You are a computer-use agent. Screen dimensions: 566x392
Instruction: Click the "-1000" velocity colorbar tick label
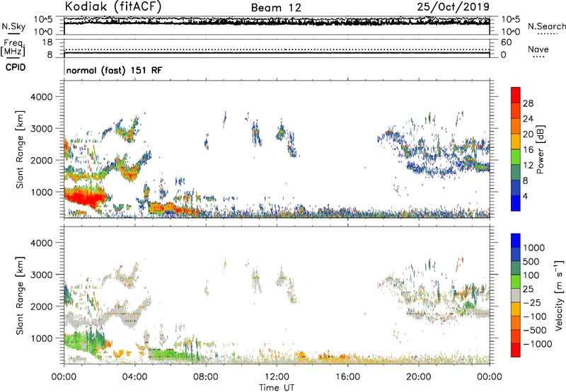(538, 344)
